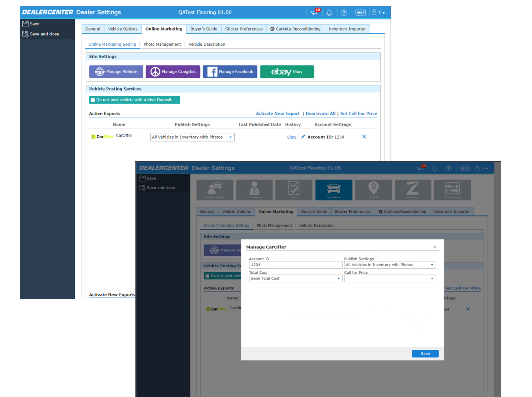532x397 pixels.
Task: Click Deal icon in the lower window
Action: pos(294,190)
